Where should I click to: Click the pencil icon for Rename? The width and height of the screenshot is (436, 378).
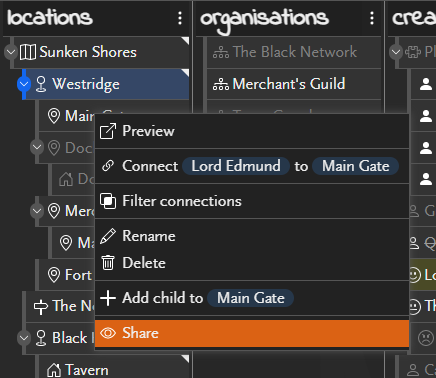(x=108, y=236)
